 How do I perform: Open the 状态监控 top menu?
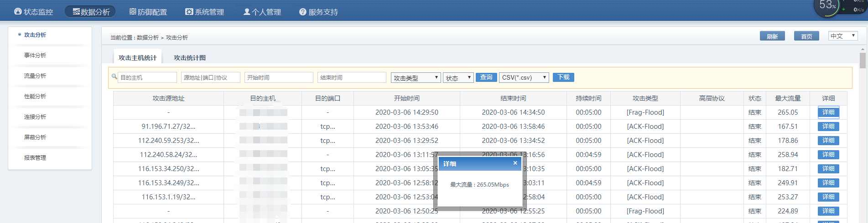[x=34, y=12]
